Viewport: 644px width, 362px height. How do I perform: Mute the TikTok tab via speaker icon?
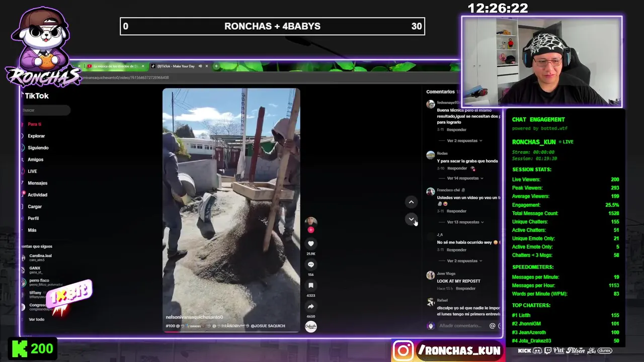point(200,66)
